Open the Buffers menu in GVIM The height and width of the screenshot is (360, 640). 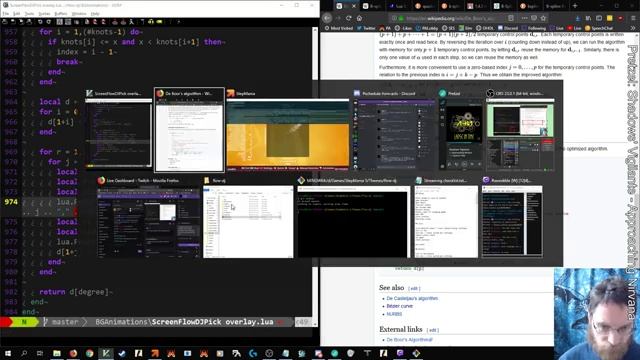(61, 13)
